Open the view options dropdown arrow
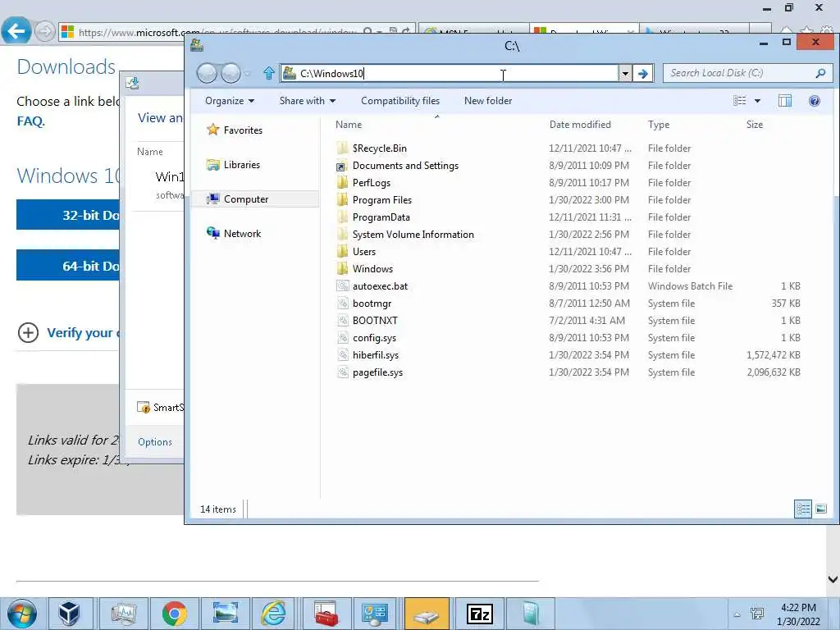 [x=757, y=101]
